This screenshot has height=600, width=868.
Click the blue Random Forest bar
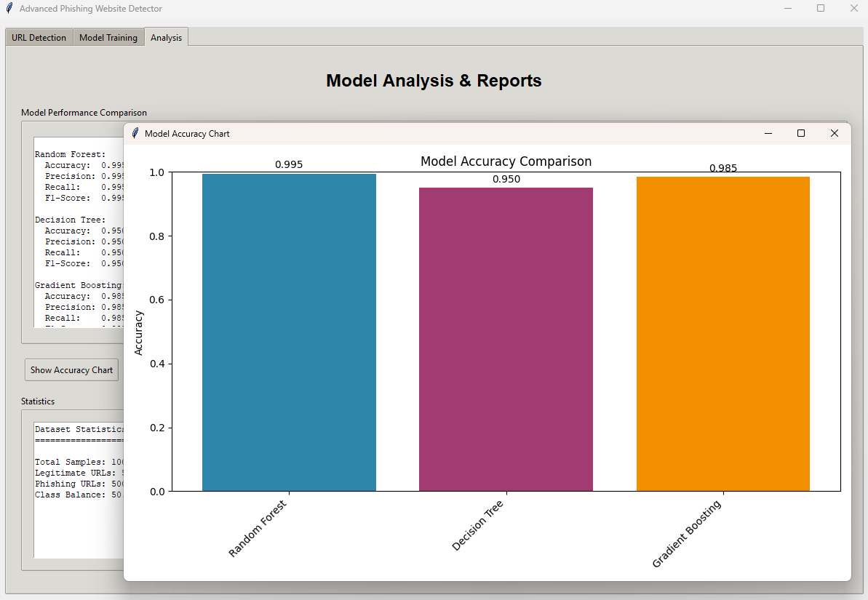(x=289, y=332)
